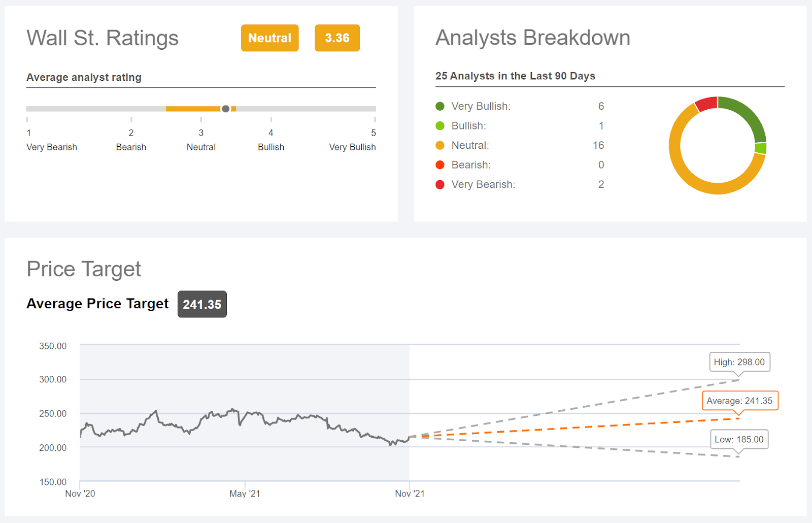This screenshot has width=812, height=523.
Task: Click the Very Bearish legend dot
Action: click(x=439, y=184)
